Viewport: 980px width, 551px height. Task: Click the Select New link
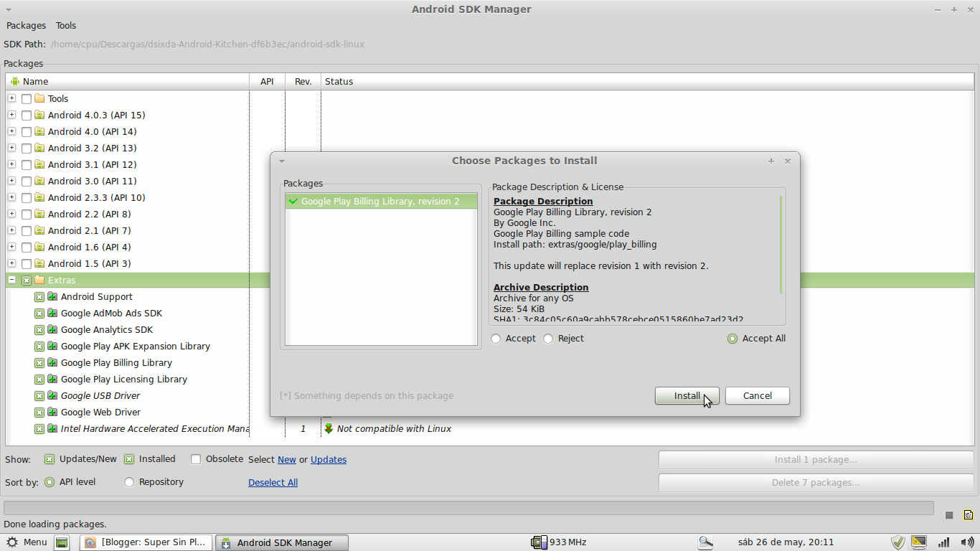(287, 460)
